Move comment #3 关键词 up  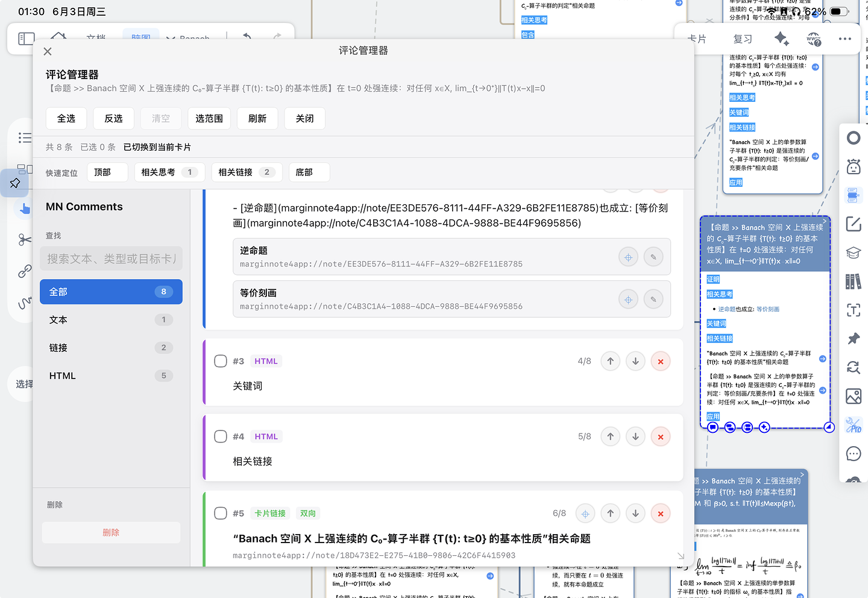611,361
